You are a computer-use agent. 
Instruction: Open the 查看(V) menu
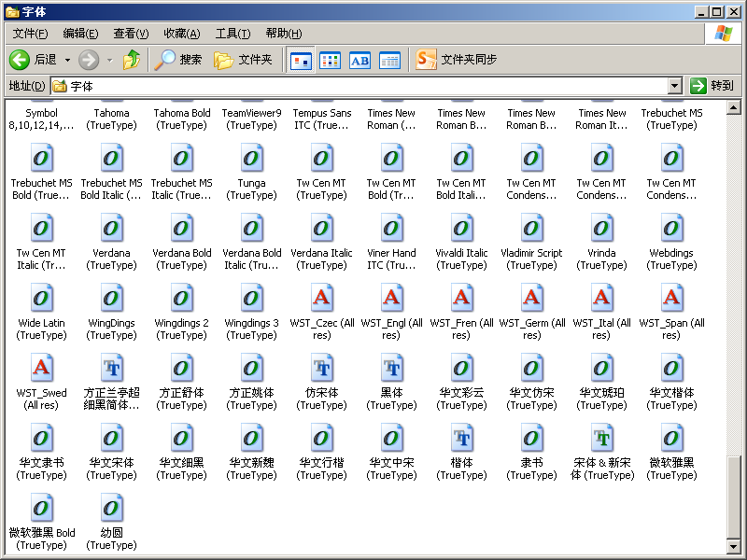pos(131,34)
